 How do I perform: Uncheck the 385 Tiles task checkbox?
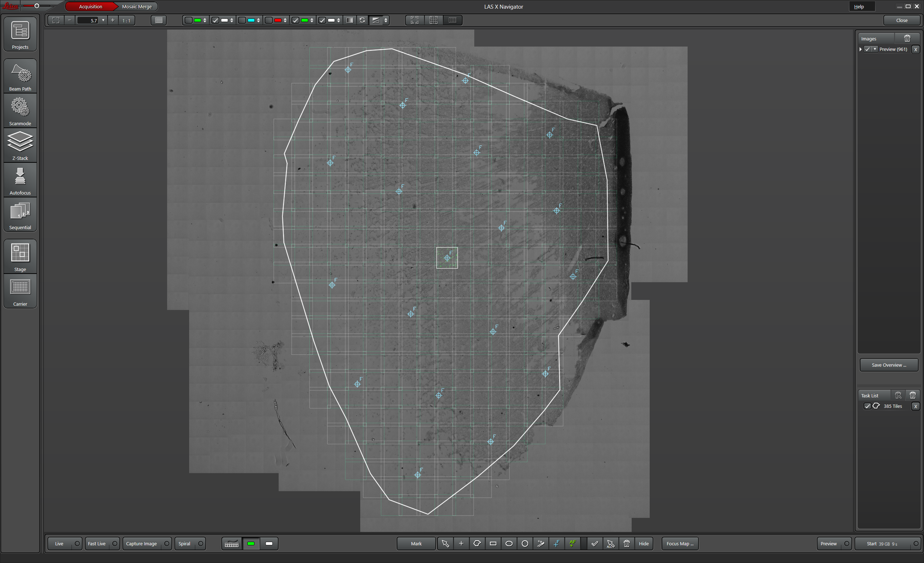867,406
